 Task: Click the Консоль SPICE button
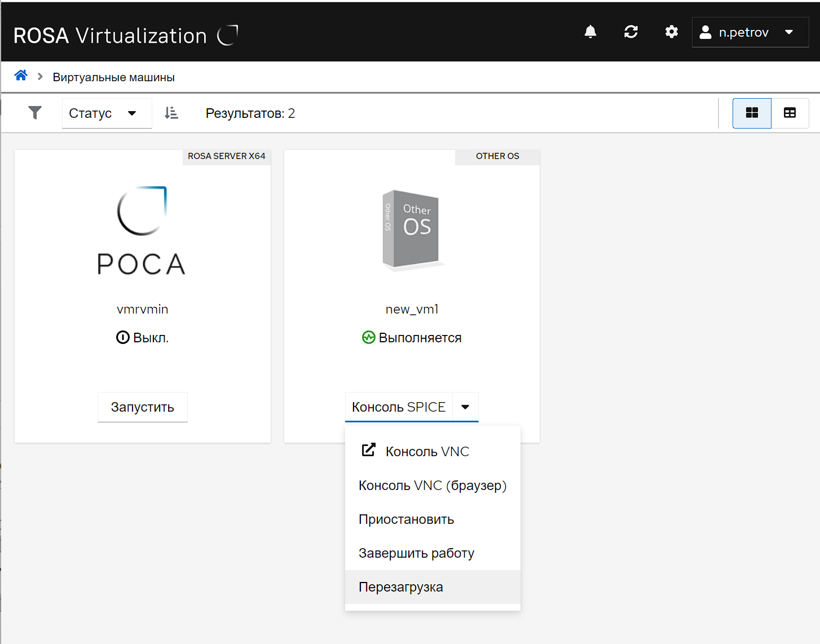pos(399,407)
